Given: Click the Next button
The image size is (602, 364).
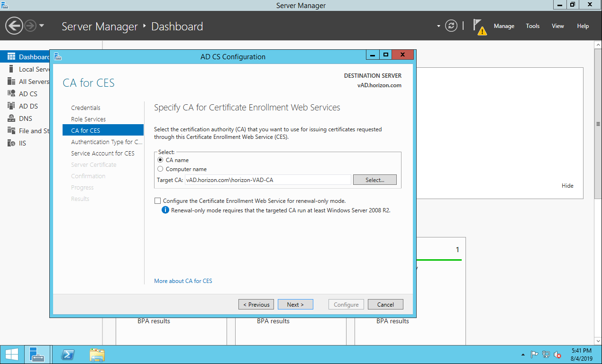Looking at the screenshot, I should coord(295,304).
